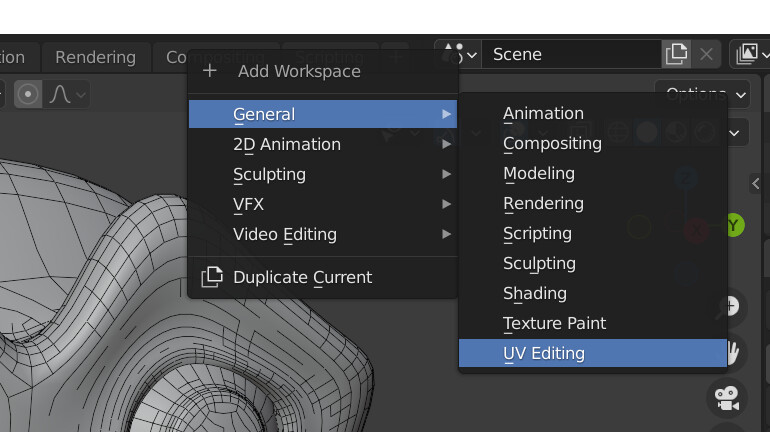Click the Zoom view gizmo button
Viewport: 770px width, 432px height.
pos(730,307)
